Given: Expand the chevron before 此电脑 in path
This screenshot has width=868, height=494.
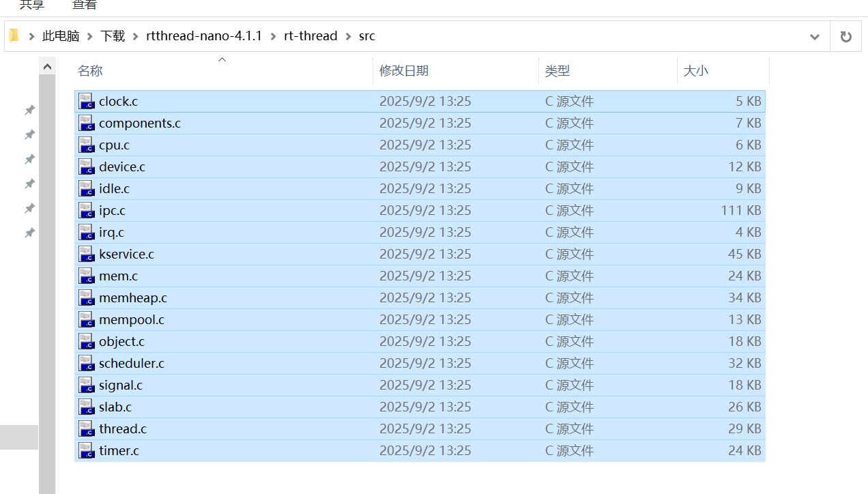Looking at the screenshot, I should point(32,36).
